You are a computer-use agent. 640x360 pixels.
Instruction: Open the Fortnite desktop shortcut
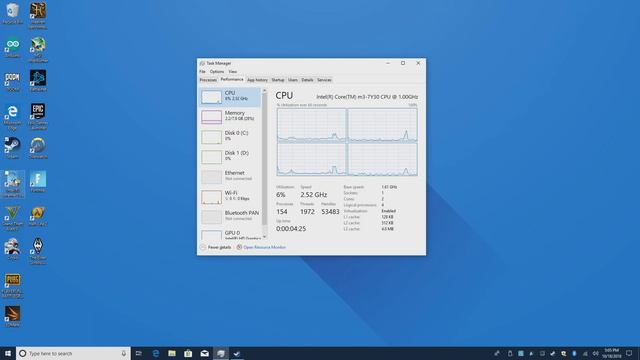click(38, 182)
